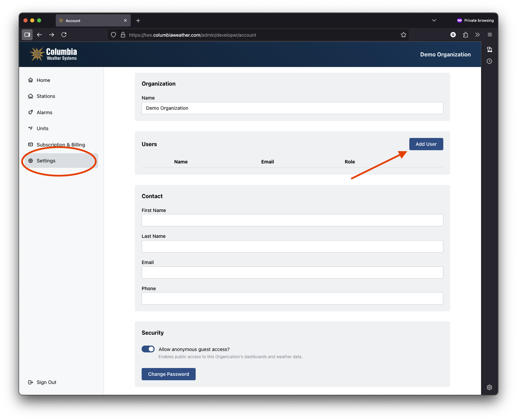Close the Account tab

(x=125, y=20)
